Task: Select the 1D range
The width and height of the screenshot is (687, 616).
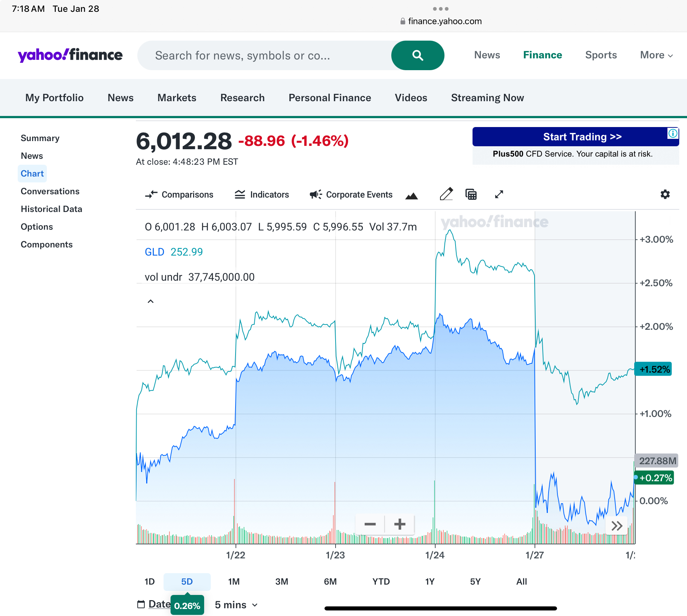Action: (x=150, y=582)
